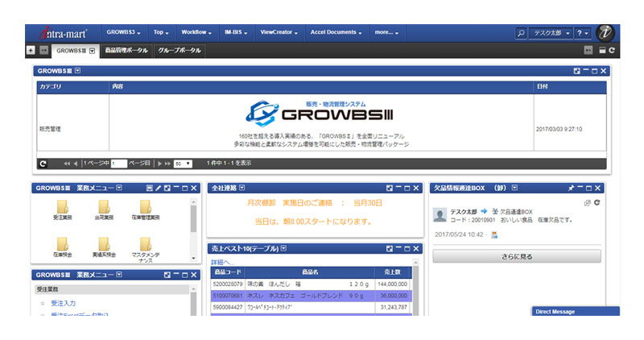Click the attachment icon after 2017/05/24 10:42
This screenshot has height=340, width=644.
click(x=494, y=235)
